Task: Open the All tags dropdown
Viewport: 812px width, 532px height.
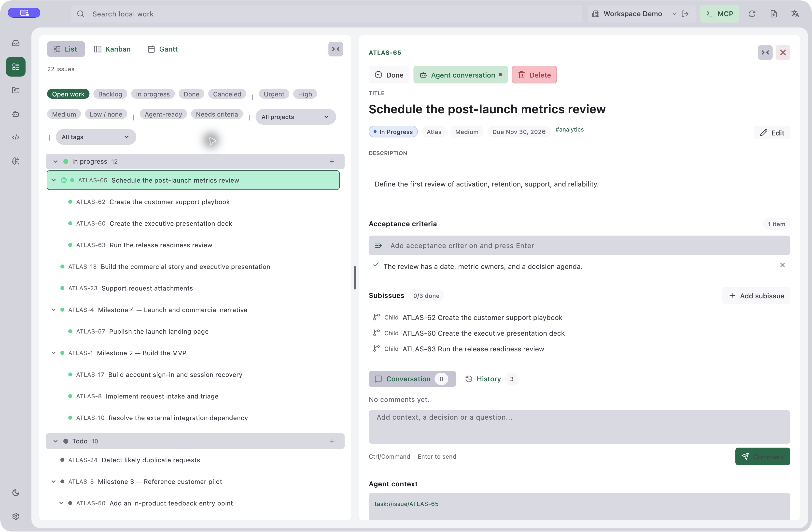Action: point(96,137)
